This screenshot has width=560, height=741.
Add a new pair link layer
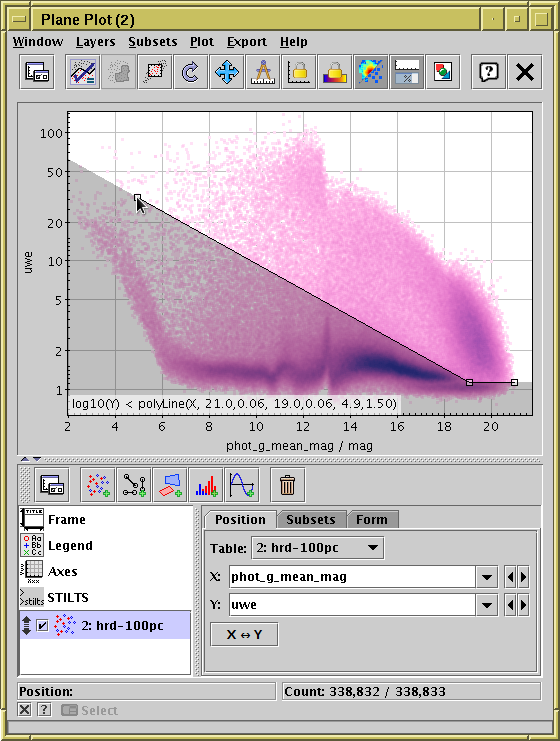134,485
